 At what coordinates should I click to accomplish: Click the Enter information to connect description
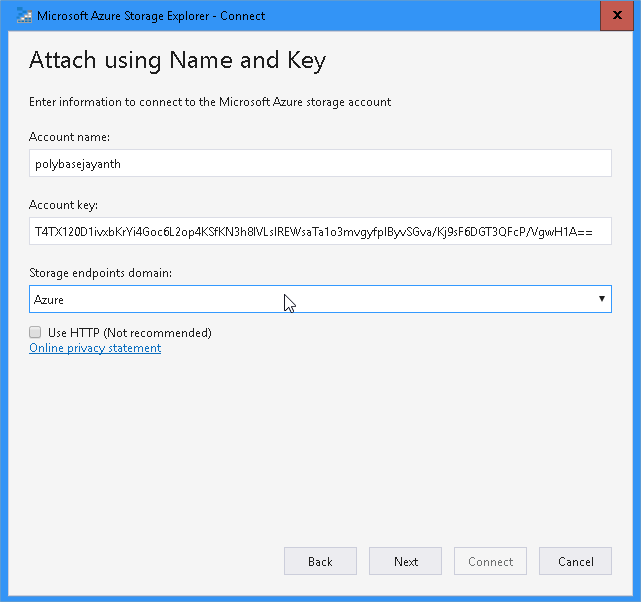[x=210, y=102]
